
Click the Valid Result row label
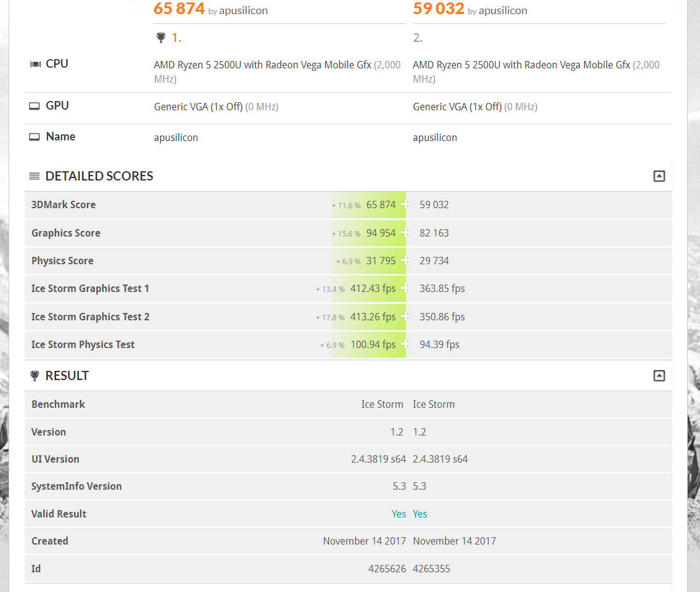coord(59,514)
